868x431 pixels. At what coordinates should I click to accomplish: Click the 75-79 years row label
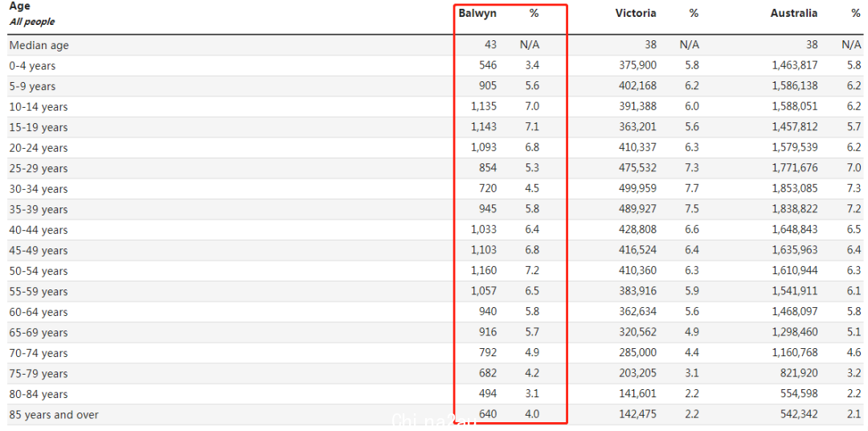pyautogui.click(x=39, y=374)
